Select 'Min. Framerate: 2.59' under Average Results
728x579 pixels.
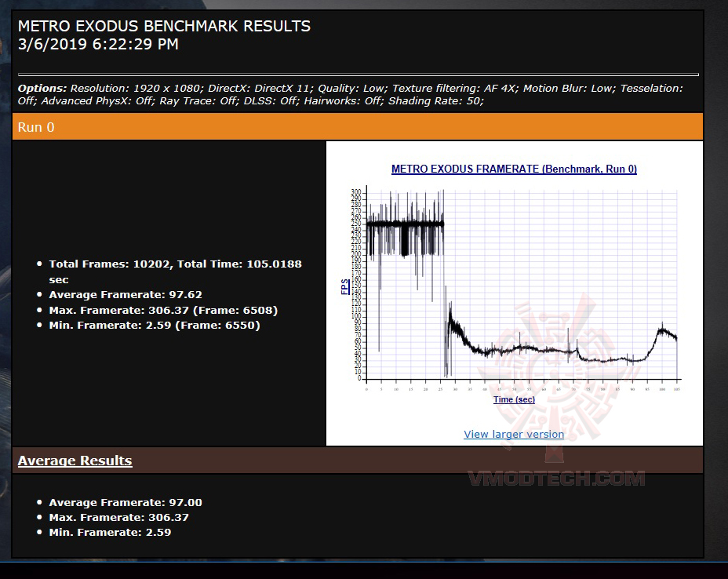point(110,532)
